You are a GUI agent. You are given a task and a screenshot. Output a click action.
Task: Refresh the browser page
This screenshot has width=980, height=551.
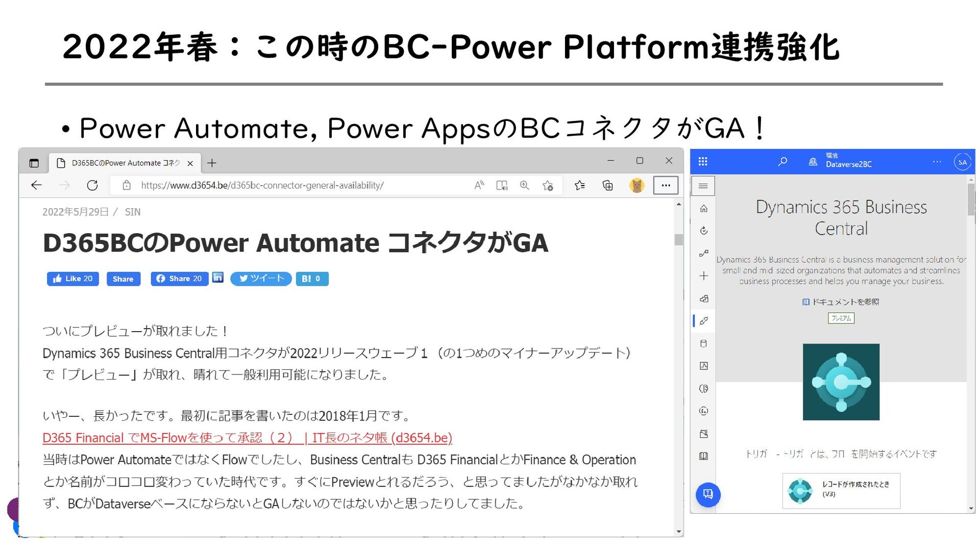click(92, 185)
